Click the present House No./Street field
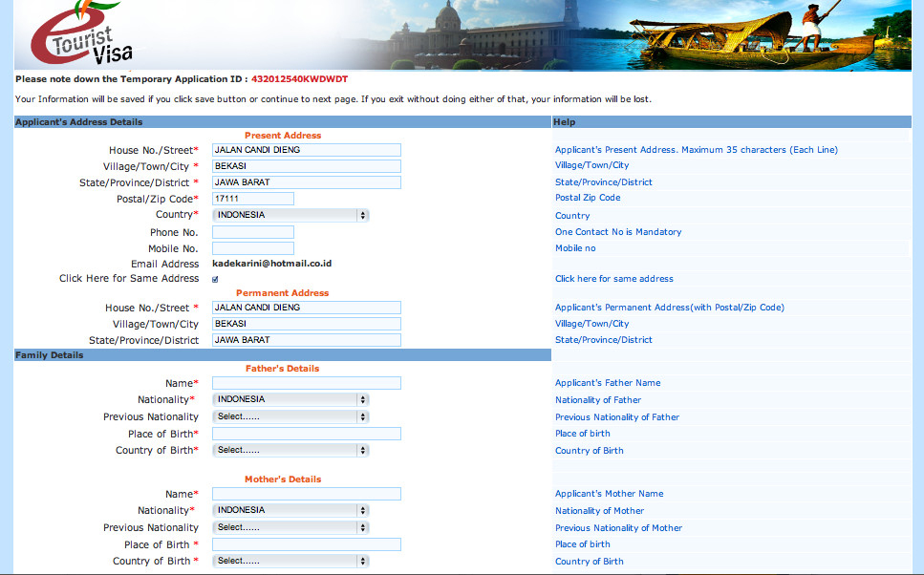 tap(306, 150)
